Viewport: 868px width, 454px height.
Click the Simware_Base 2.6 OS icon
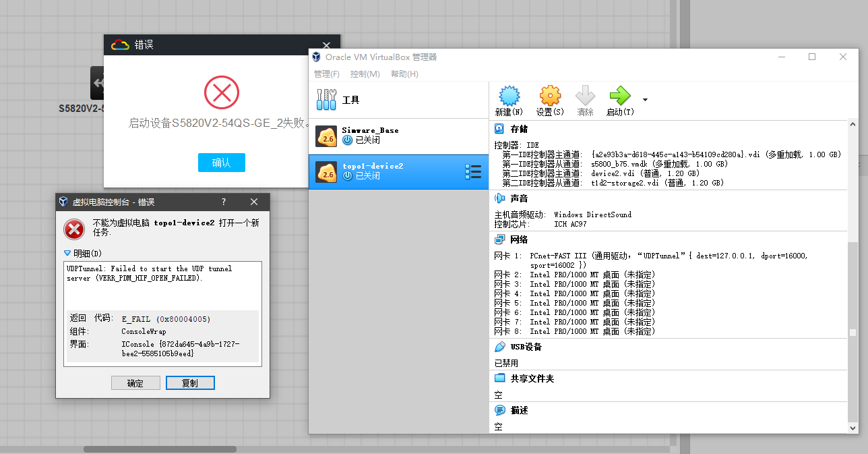point(327,136)
